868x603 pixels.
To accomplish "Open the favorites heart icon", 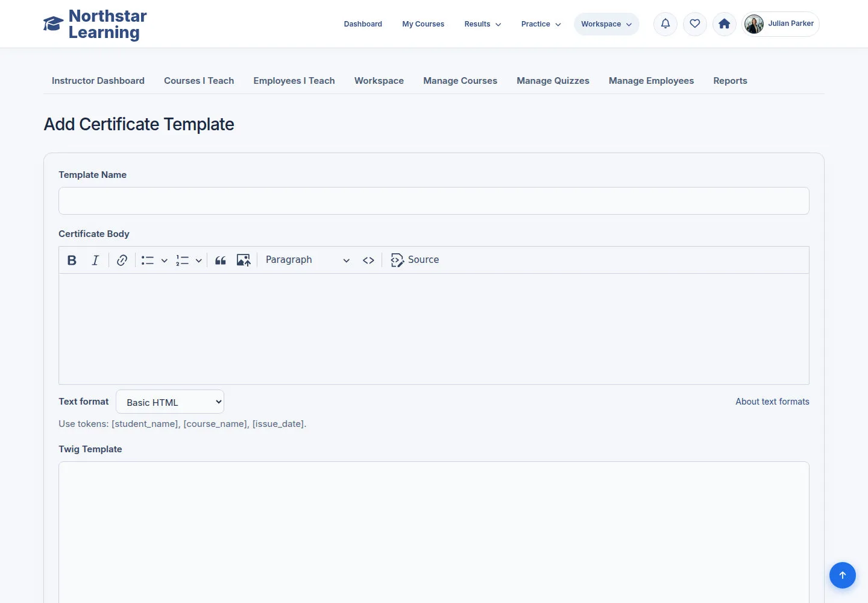I will [695, 24].
